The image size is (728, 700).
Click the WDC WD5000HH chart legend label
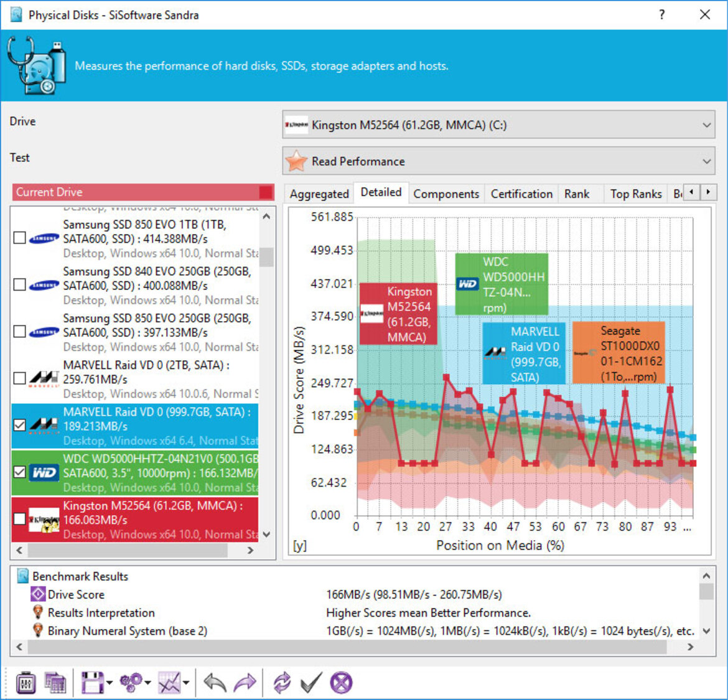pos(502,284)
